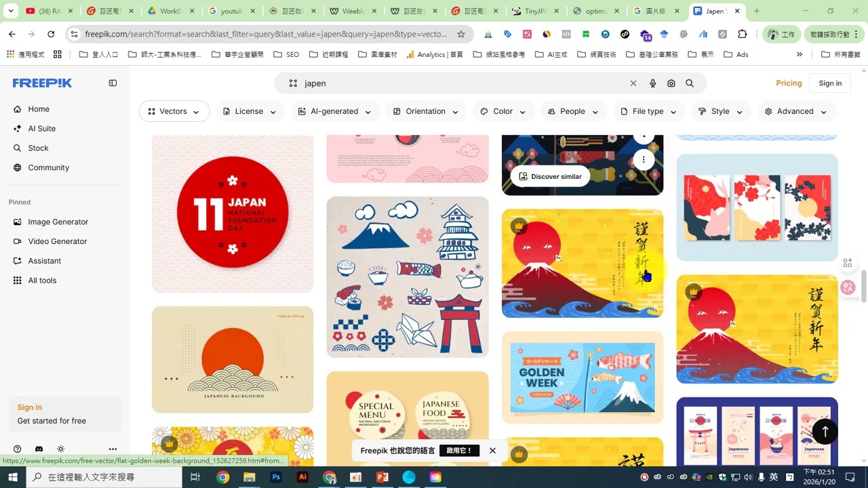Show more bookmarks with the chevron
Viewport: 868px width, 488px height.
(x=800, y=54)
